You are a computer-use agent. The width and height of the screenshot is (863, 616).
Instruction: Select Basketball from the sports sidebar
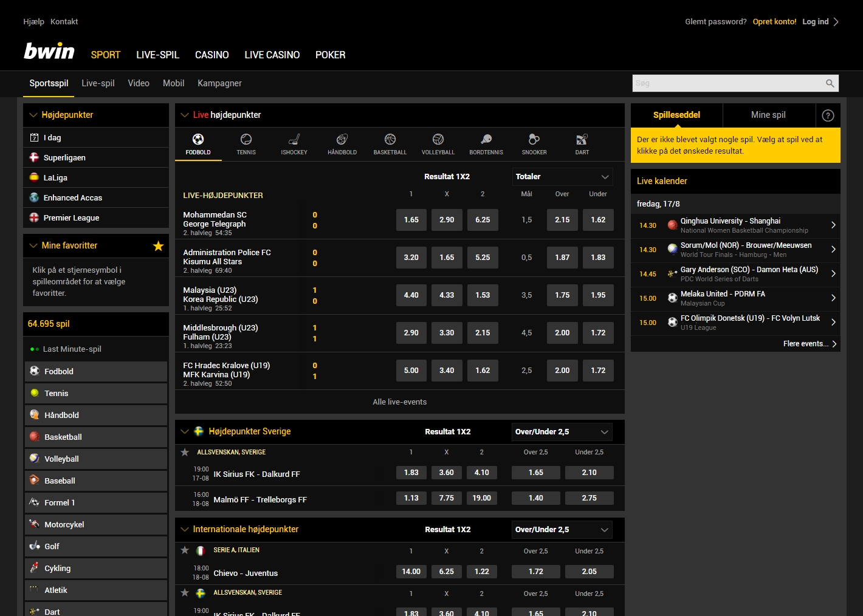[63, 437]
